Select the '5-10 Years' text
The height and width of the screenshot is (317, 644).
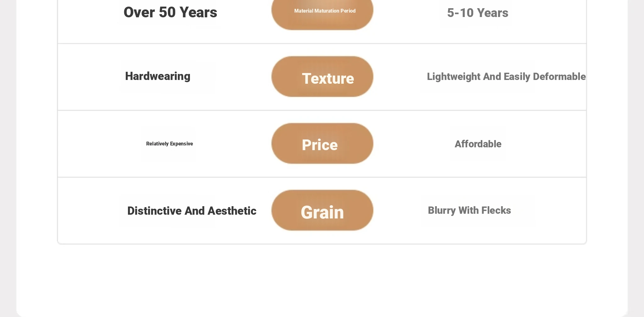[x=478, y=13]
